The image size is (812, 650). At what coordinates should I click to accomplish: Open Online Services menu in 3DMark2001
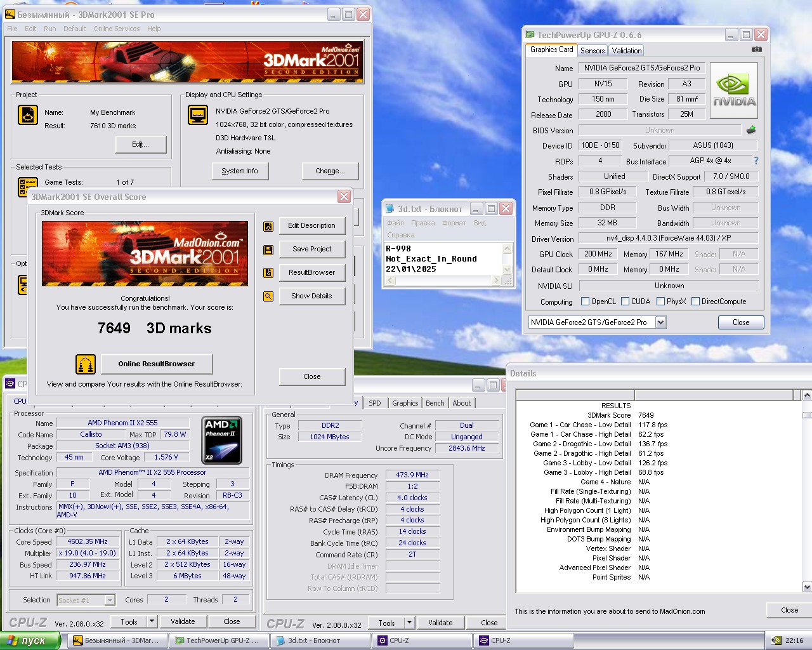click(x=116, y=29)
